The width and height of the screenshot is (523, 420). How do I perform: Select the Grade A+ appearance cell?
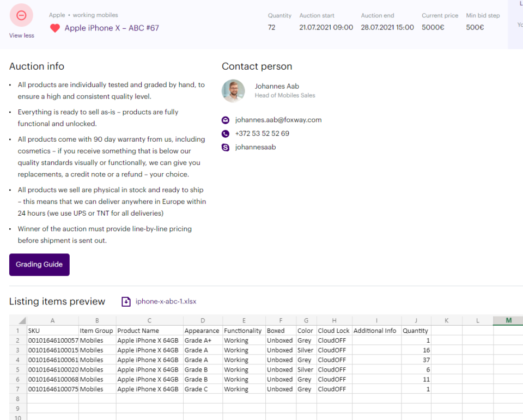click(x=203, y=340)
